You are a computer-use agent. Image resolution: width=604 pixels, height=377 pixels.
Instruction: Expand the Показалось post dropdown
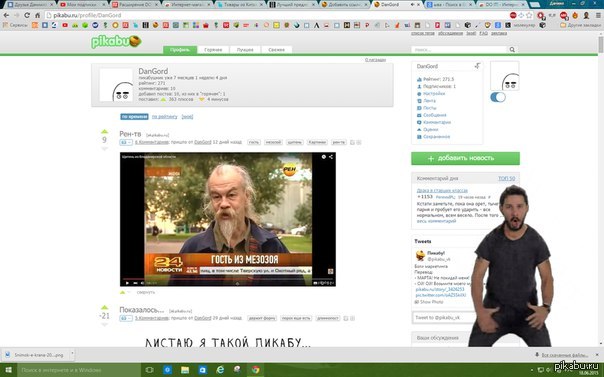(x=126, y=318)
